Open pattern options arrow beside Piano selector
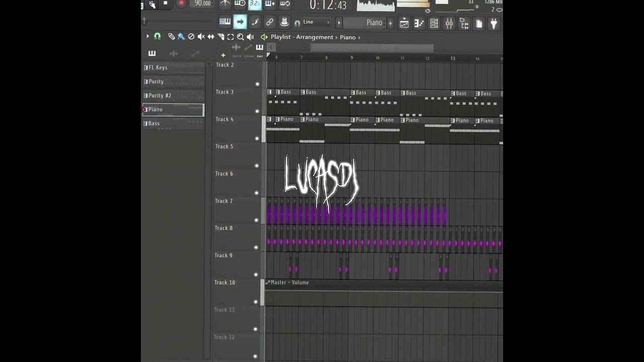 click(x=339, y=23)
